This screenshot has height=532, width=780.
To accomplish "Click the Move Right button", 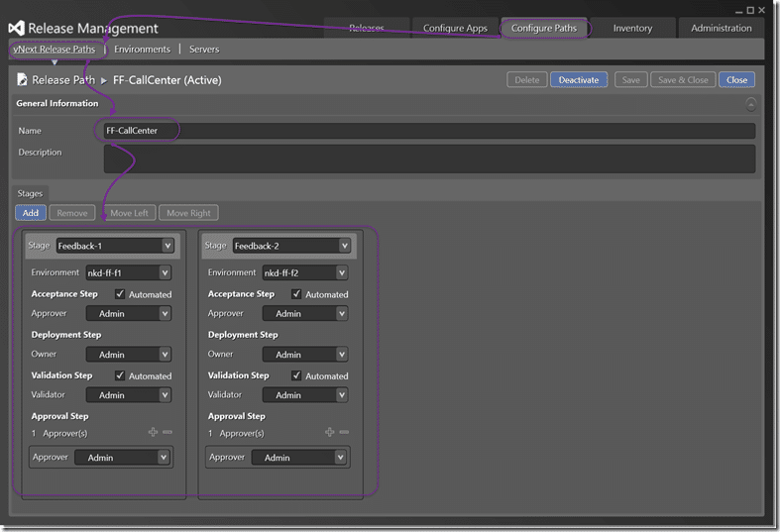I will (x=188, y=213).
